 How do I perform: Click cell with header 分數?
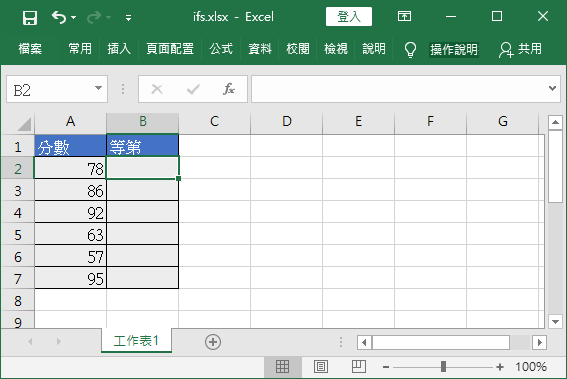(x=71, y=146)
